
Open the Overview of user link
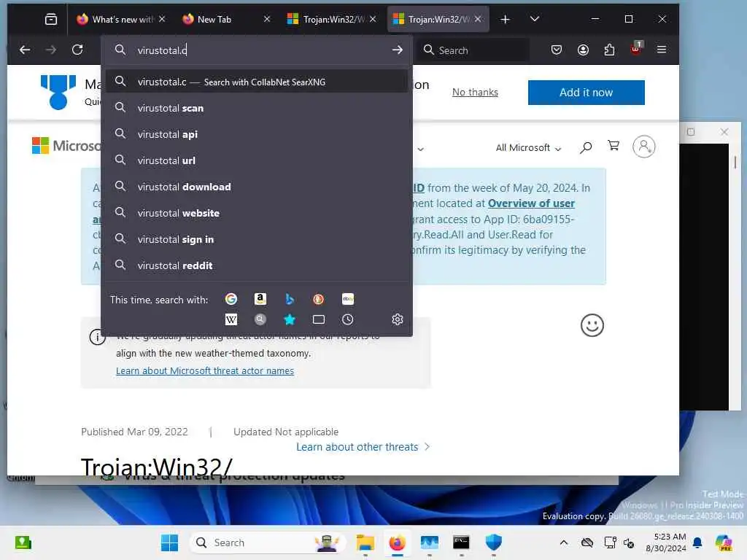point(531,203)
